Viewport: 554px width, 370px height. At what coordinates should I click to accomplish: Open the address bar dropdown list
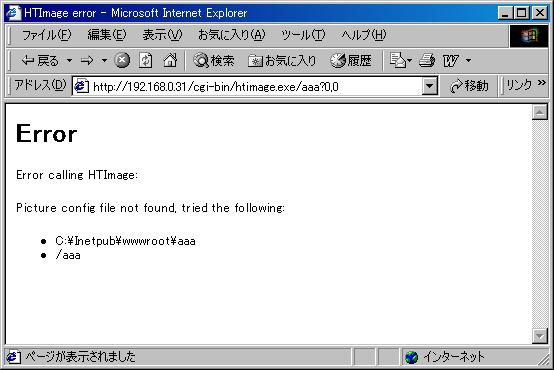430,86
